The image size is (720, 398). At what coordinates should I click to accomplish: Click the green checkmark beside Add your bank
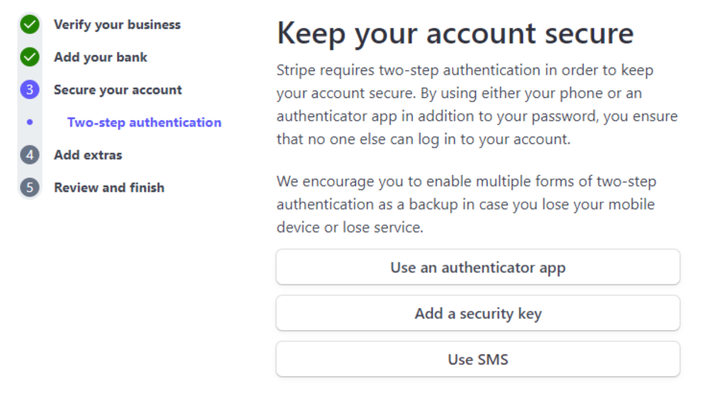[x=30, y=57]
